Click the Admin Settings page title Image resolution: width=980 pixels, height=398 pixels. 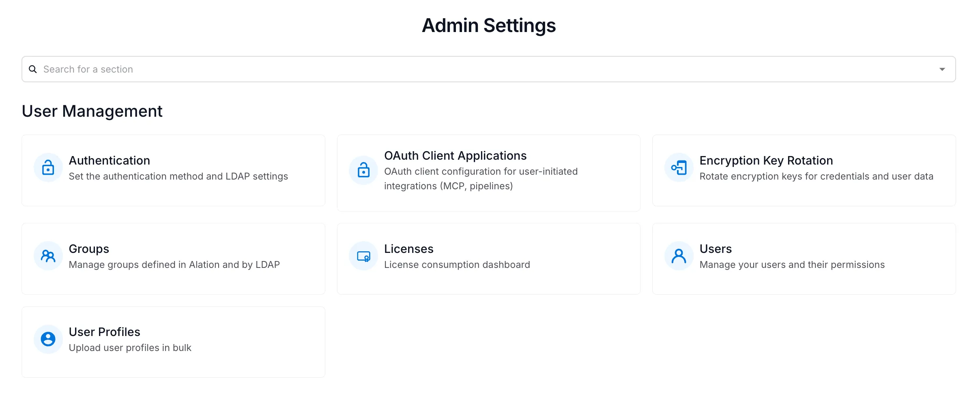489,25
